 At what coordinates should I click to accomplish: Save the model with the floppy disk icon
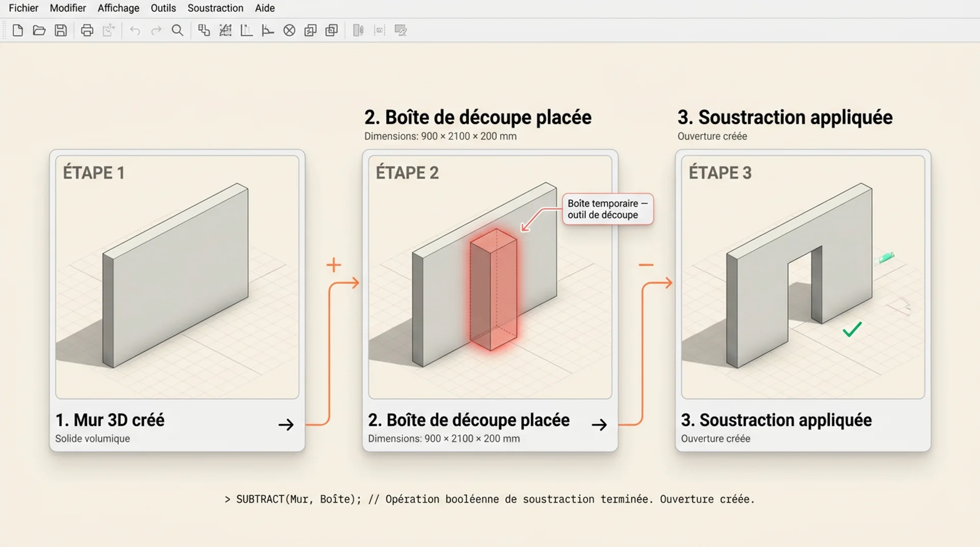pyautogui.click(x=61, y=31)
